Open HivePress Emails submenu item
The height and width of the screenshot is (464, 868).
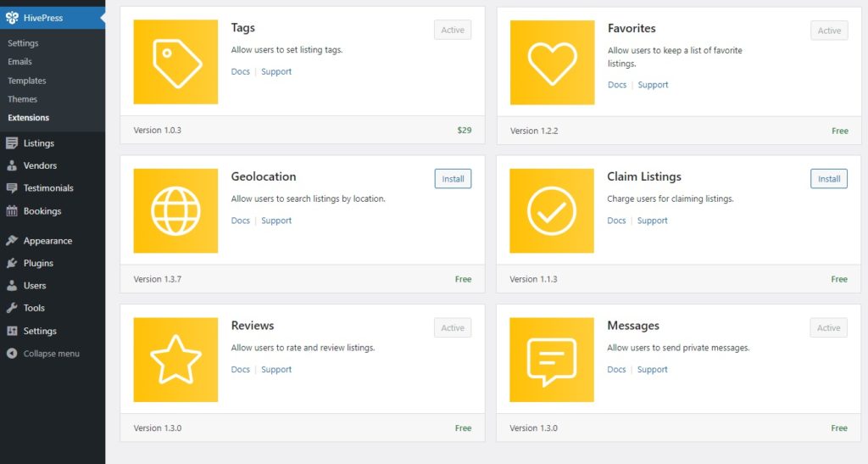click(20, 62)
